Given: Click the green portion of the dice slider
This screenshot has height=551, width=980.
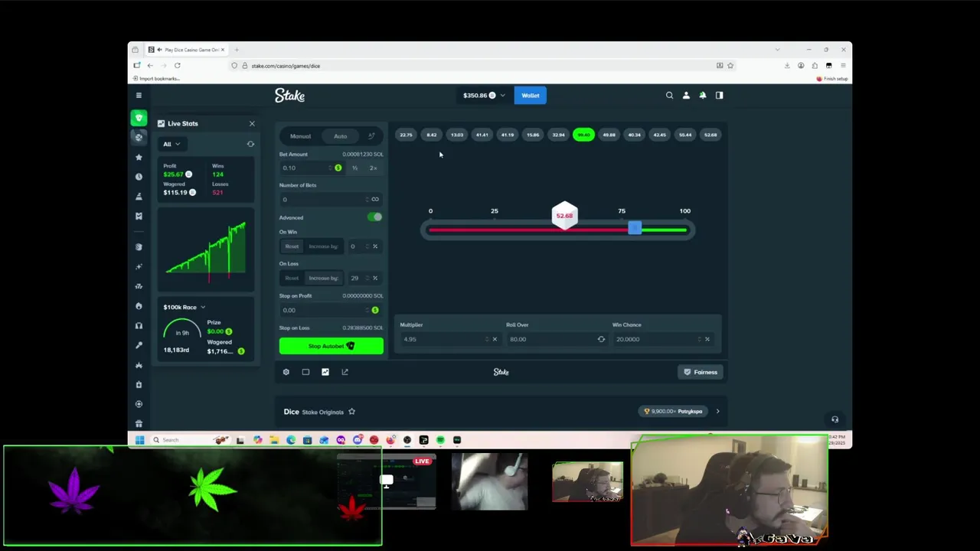Looking at the screenshot, I should click(664, 230).
